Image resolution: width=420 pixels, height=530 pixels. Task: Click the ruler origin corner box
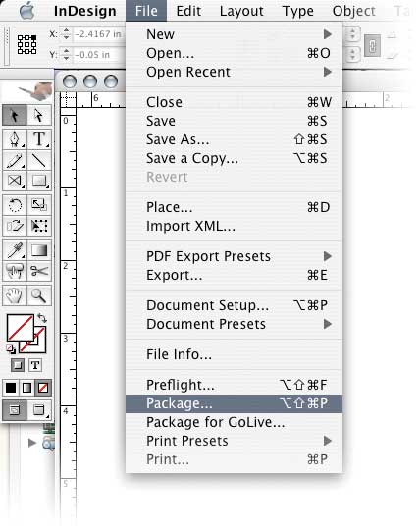[x=69, y=99]
